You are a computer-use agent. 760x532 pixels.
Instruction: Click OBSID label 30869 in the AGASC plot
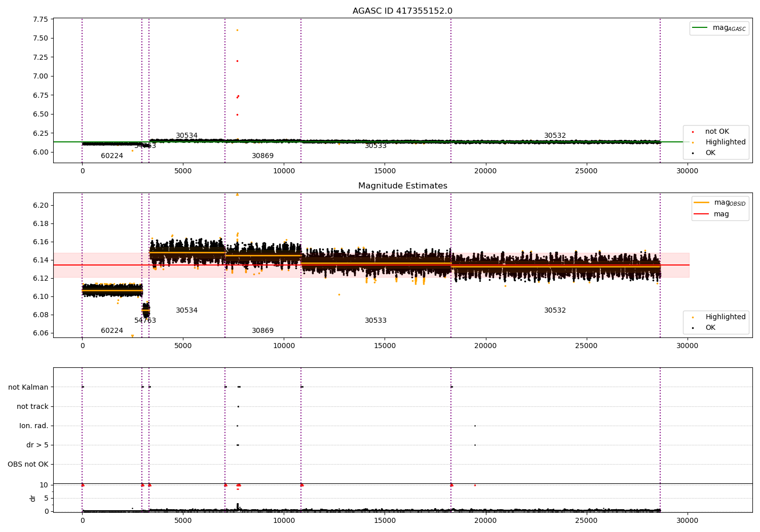(262, 156)
